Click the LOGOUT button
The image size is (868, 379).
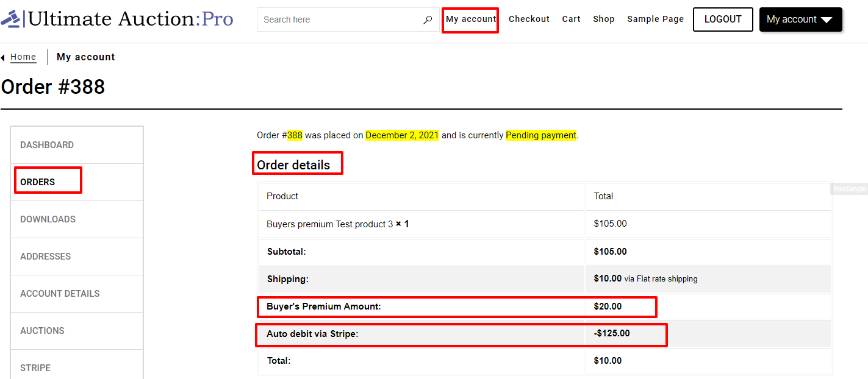click(x=723, y=19)
